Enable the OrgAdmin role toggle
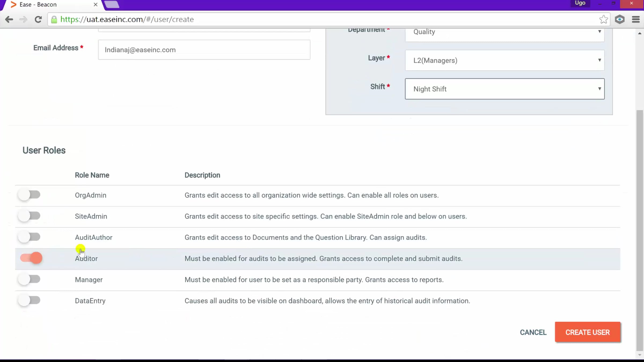The height and width of the screenshot is (362, 644). click(30, 195)
